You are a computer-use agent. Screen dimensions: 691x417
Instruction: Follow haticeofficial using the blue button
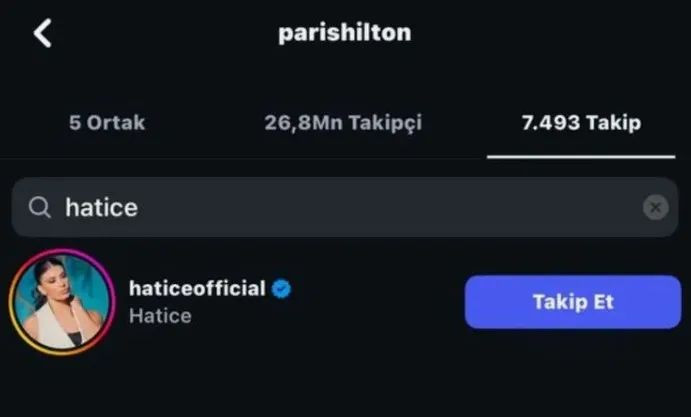click(x=573, y=302)
